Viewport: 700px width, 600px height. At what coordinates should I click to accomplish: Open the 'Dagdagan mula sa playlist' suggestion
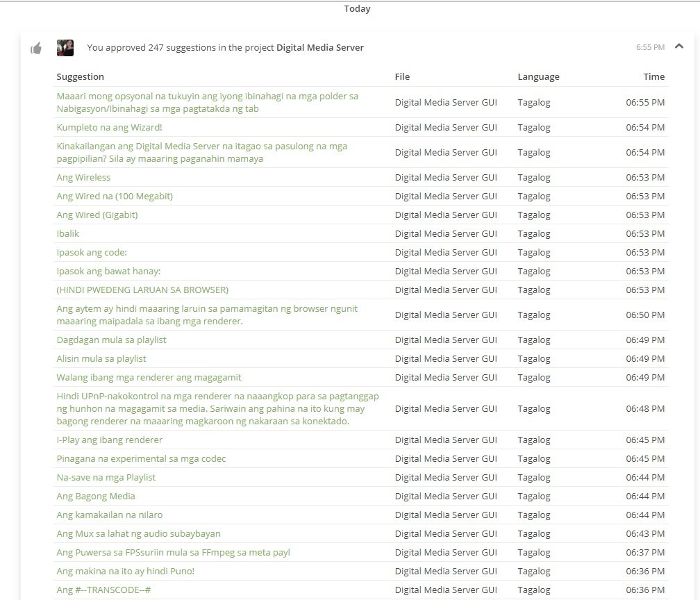pyautogui.click(x=111, y=340)
